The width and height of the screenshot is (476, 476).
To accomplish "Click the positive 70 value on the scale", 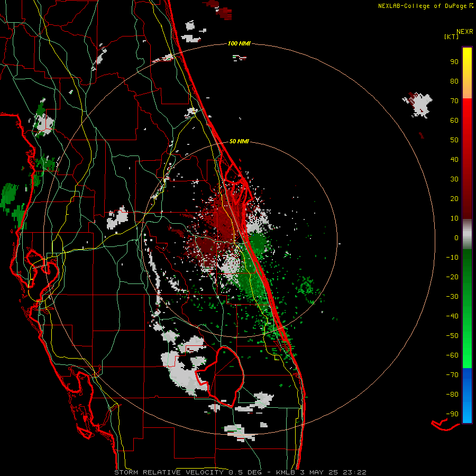I will [x=454, y=101].
